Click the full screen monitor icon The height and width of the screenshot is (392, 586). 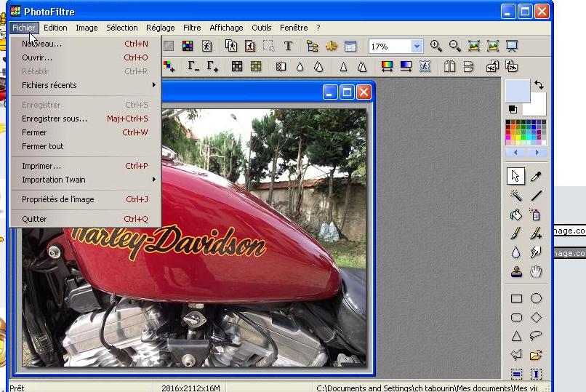point(512,46)
